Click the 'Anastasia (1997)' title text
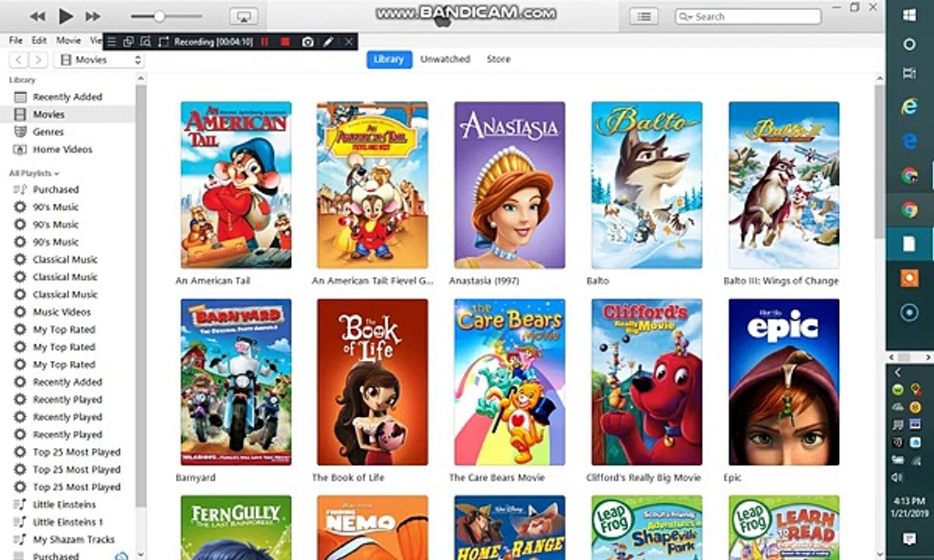 (x=484, y=281)
